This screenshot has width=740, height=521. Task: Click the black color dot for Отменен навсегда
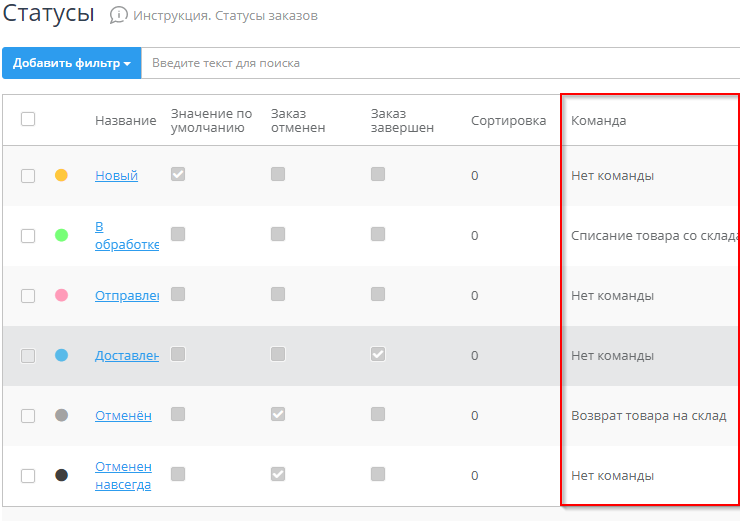coord(61,476)
